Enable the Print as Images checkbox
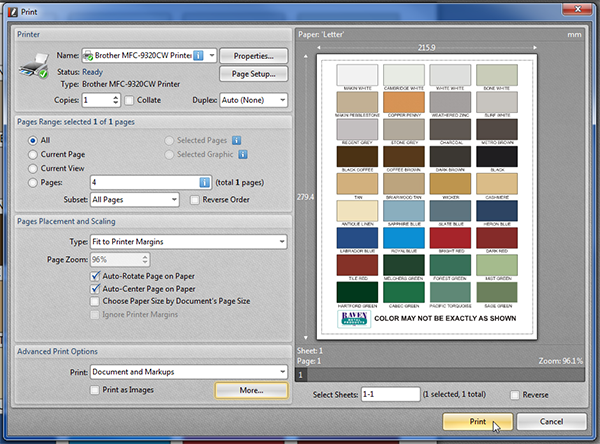 click(95, 390)
